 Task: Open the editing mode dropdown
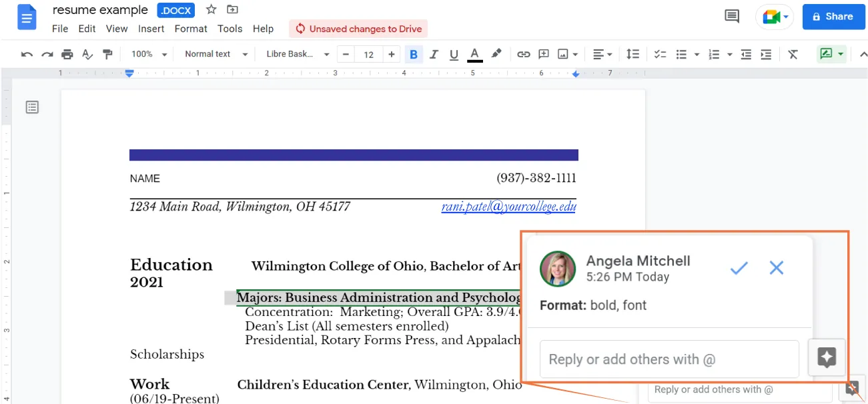[831, 54]
